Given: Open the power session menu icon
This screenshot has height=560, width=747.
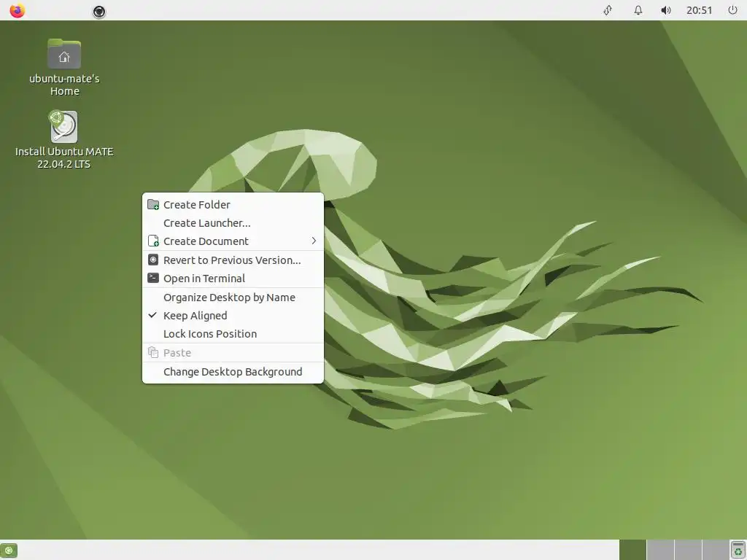Looking at the screenshot, I should coord(732,10).
